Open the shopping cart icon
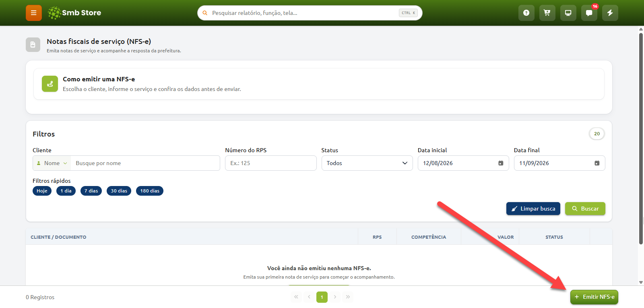The height and width of the screenshot is (308, 644). click(x=547, y=13)
